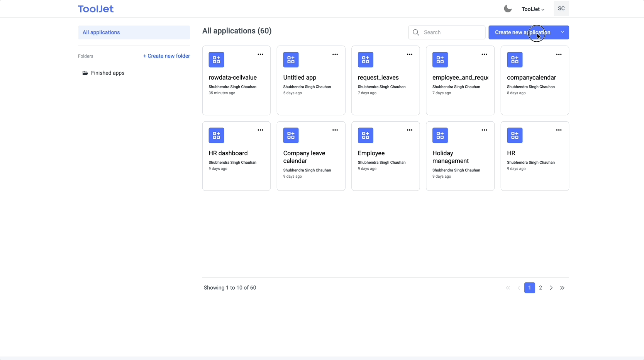Click the rowdata-cellvalue app title

point(232,78)
